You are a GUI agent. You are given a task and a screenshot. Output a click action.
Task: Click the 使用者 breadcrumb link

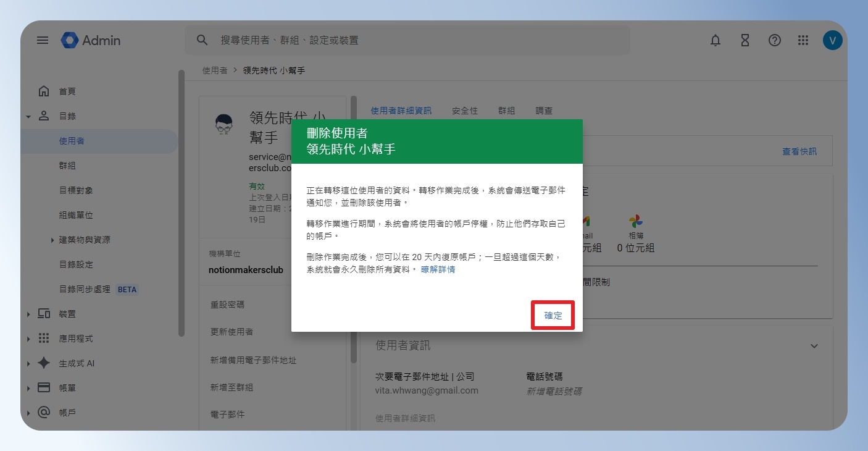coord(215,70)
